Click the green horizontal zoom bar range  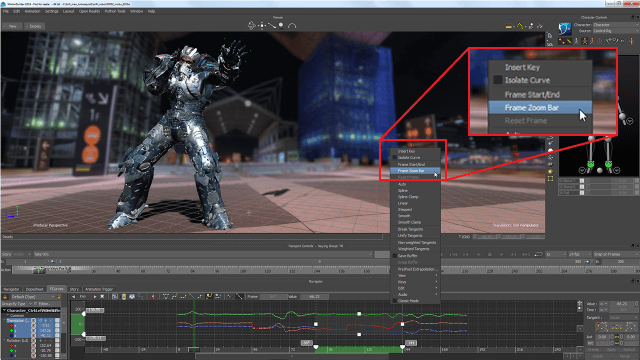click(359, 350)
